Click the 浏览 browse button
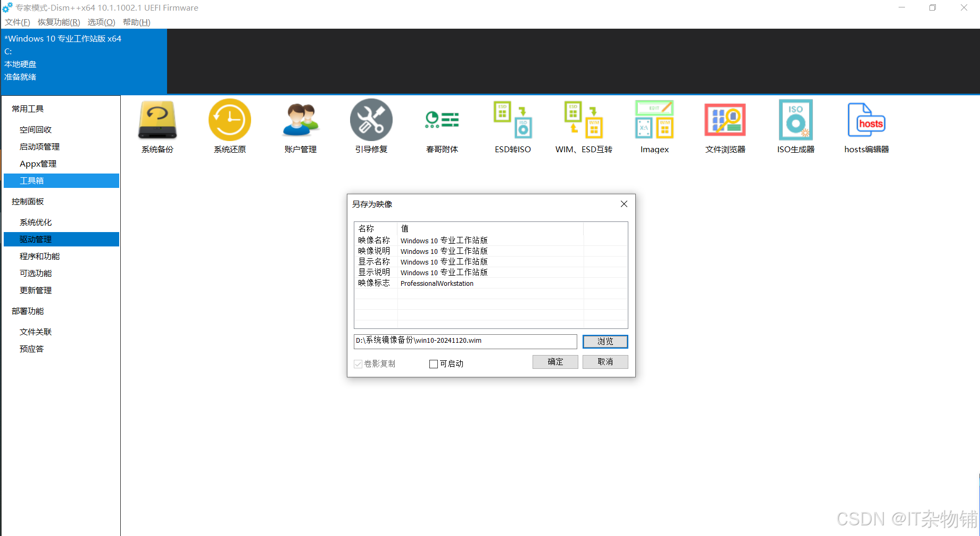This screenshot has width=980, height=536. [605, 342]
